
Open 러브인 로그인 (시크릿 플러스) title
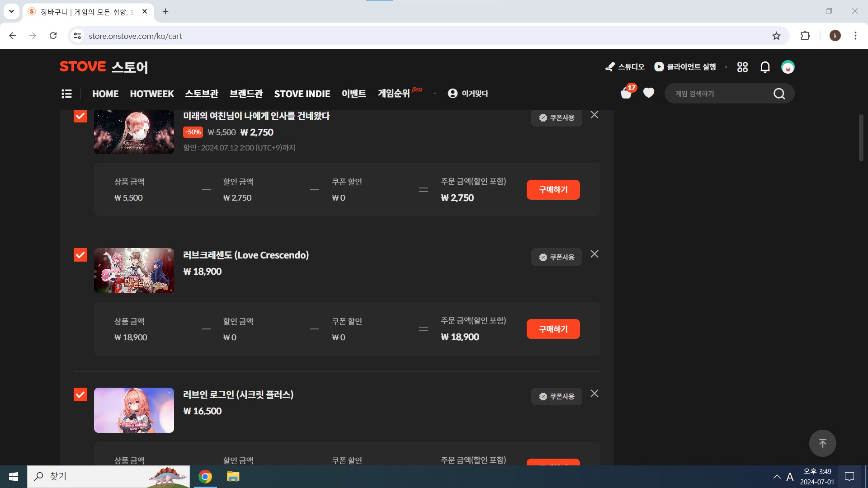(238, 394)
